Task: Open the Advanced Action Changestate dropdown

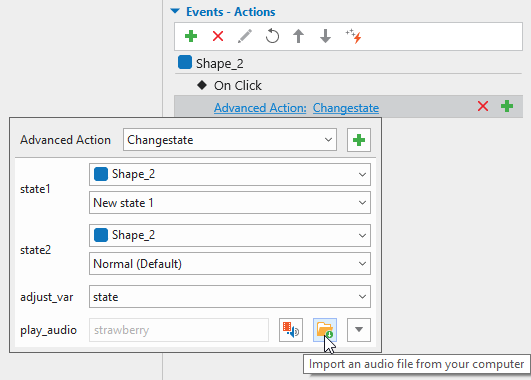Action: pos(230,140)
